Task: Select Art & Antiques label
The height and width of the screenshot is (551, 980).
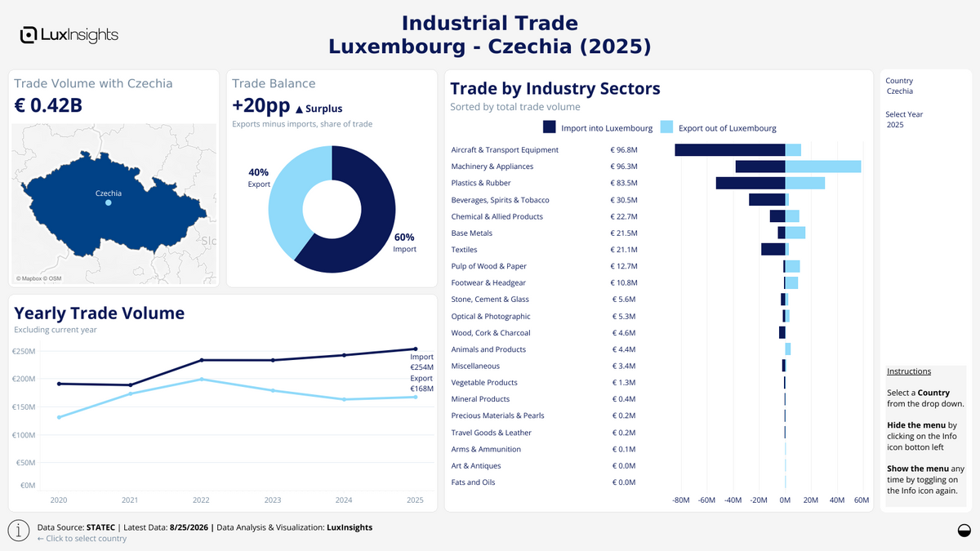Action: 476,466
